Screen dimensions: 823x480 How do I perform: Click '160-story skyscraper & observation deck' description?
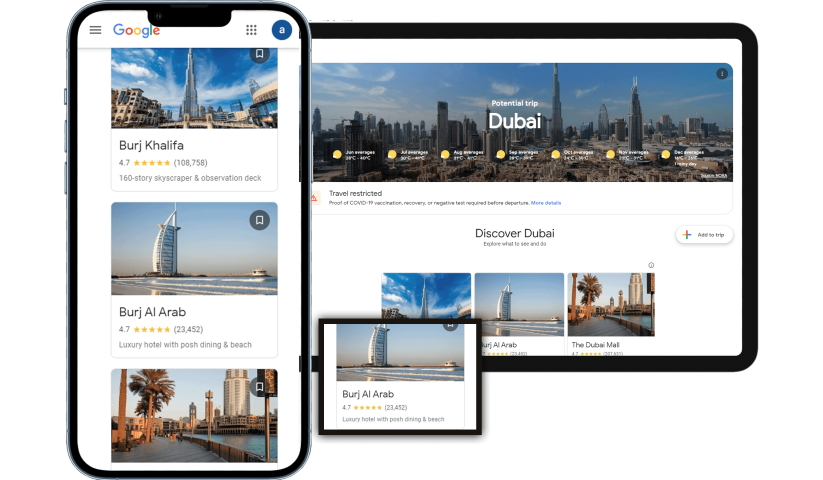[190, 178]
